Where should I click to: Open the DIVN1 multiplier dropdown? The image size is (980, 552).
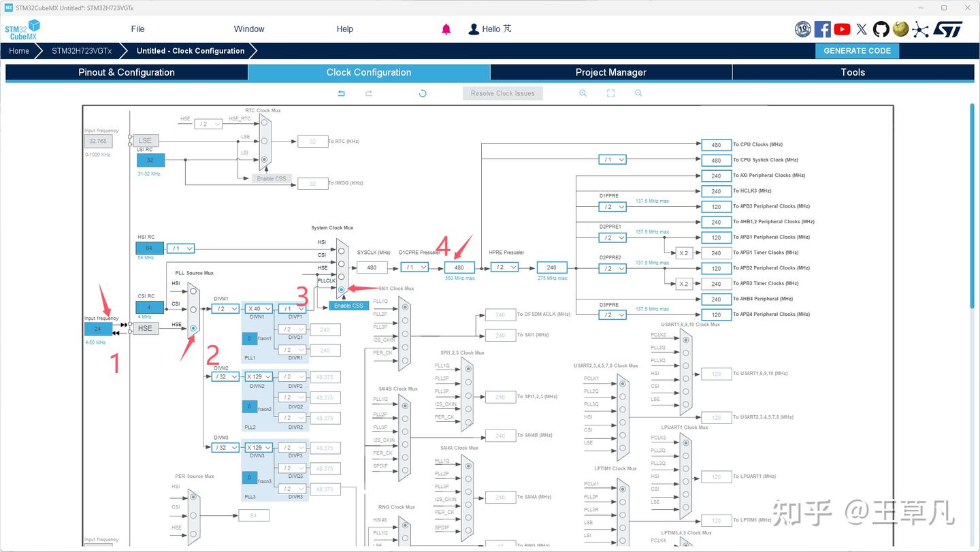(x=259, y=308)
